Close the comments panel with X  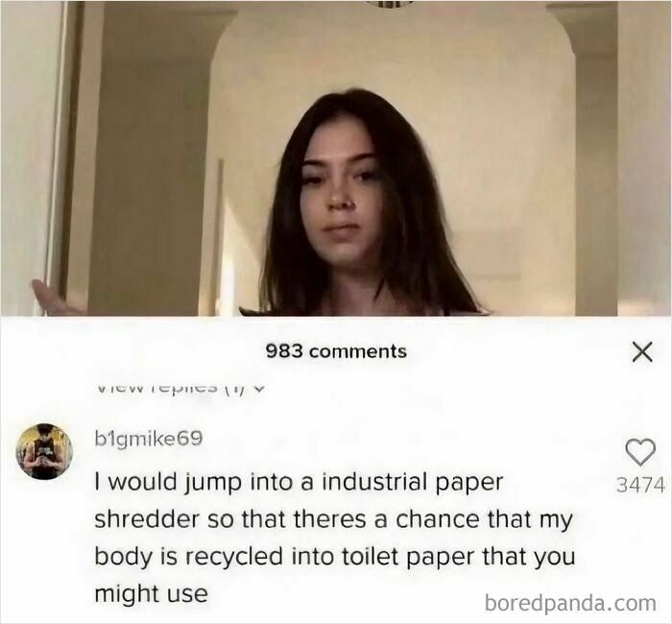click(x=642, y=352)
